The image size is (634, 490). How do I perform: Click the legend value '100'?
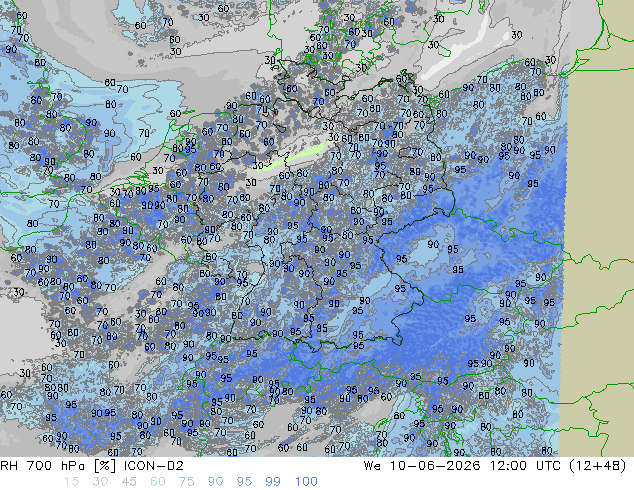click(x=306, y=482)
